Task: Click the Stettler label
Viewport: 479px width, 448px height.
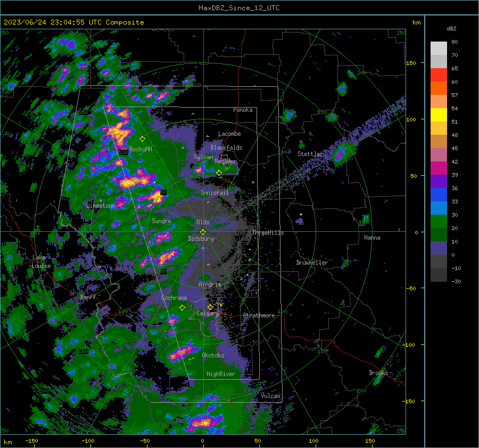Action: 310,154
